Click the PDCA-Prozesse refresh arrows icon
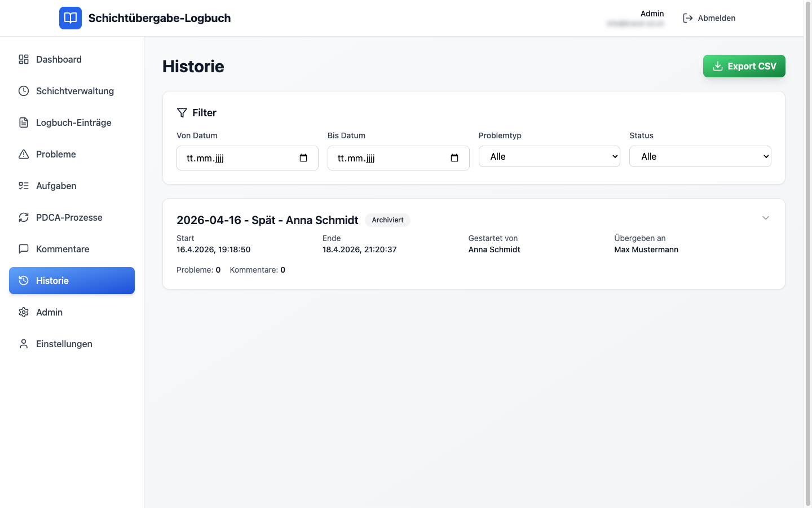The height and width of the screenshot is (508, 812). (x=24, y=217)
